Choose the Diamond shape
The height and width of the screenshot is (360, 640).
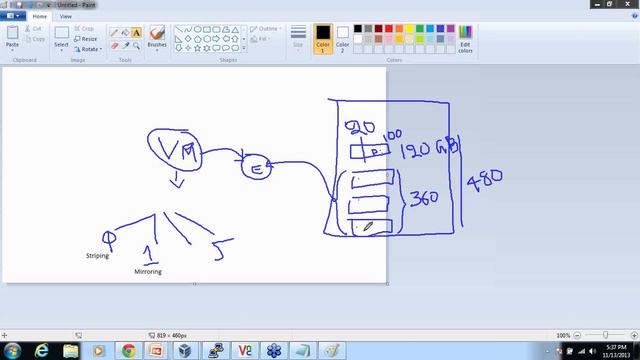188,39
